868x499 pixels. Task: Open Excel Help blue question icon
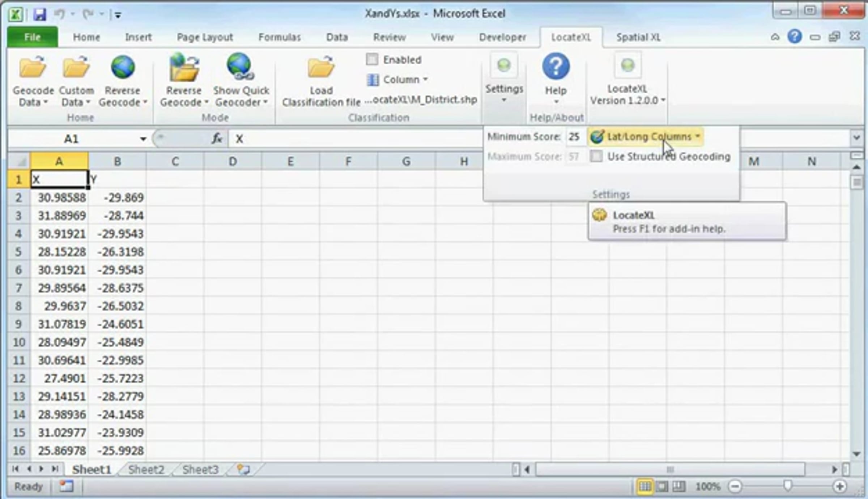tap(794, 37)
